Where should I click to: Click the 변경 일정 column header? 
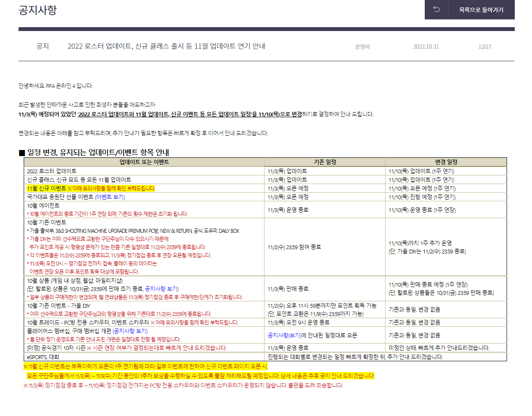(x=446, y=162)
